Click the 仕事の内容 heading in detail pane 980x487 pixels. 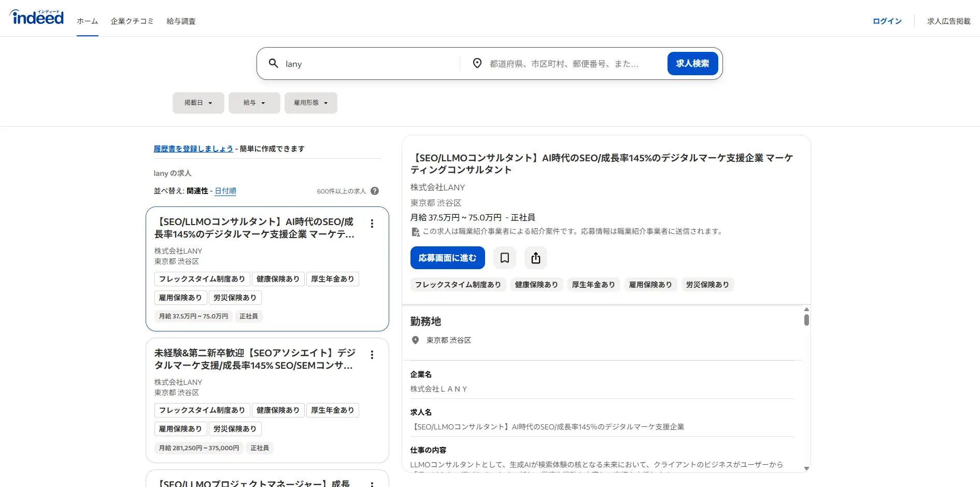(x=428, y=450)
